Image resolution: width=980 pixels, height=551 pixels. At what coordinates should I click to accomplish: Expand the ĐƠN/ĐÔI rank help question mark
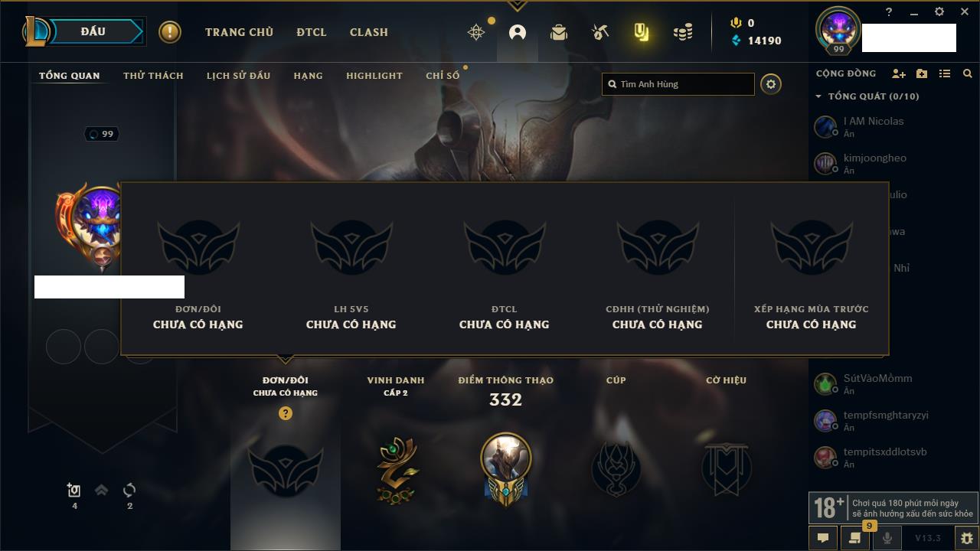(286, 413)
